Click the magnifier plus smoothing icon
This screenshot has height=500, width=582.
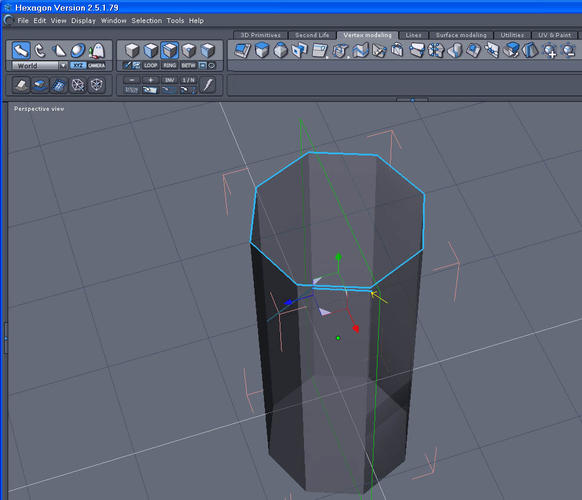[x=550, y=50]
